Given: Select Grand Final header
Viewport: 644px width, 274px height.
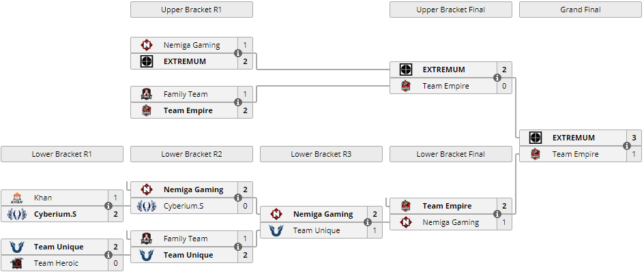Looking at the screenshot, I should [x=581, y=10].
